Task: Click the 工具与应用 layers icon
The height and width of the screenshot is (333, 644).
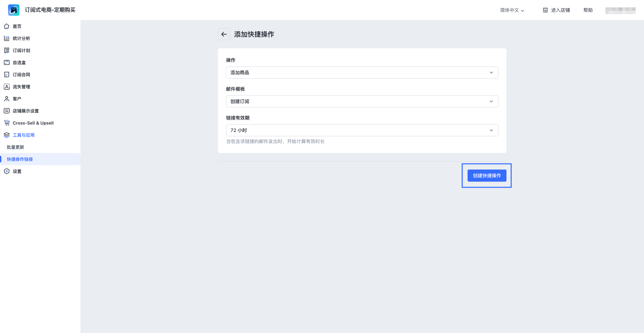Action: pos(6,135)
